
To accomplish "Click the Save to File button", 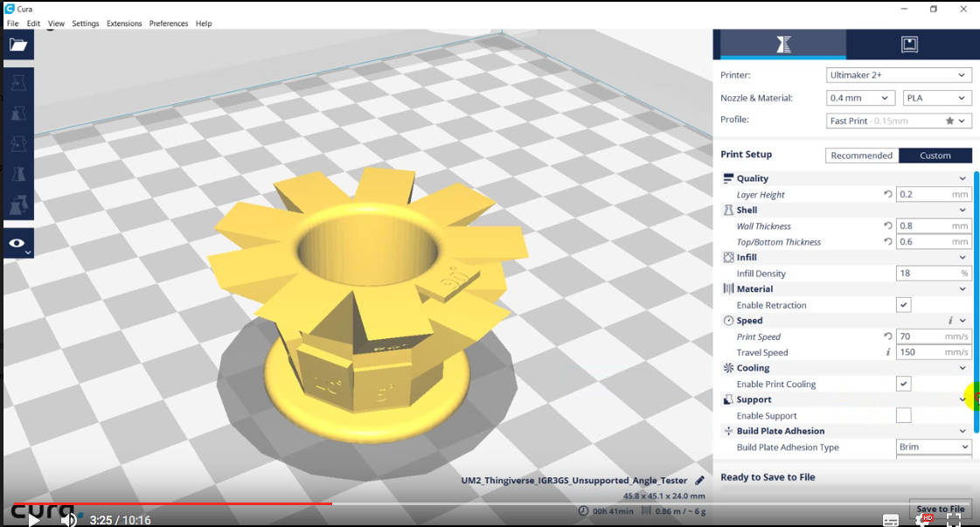I will 940,509.
